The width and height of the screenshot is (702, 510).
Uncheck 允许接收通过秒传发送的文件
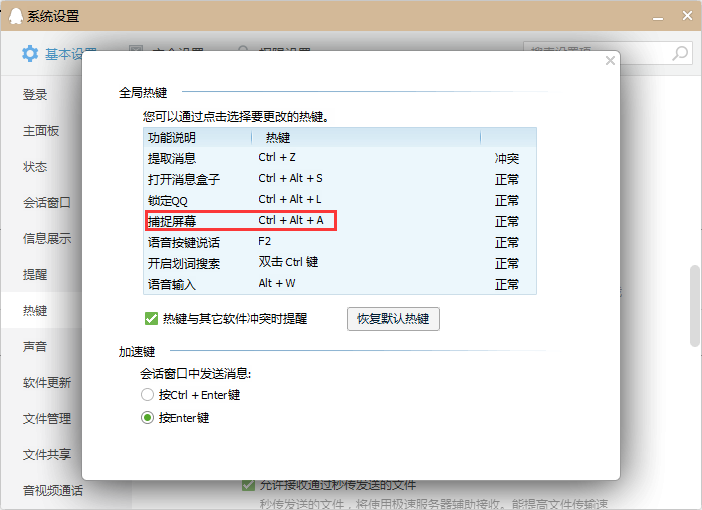pos(249,485)
